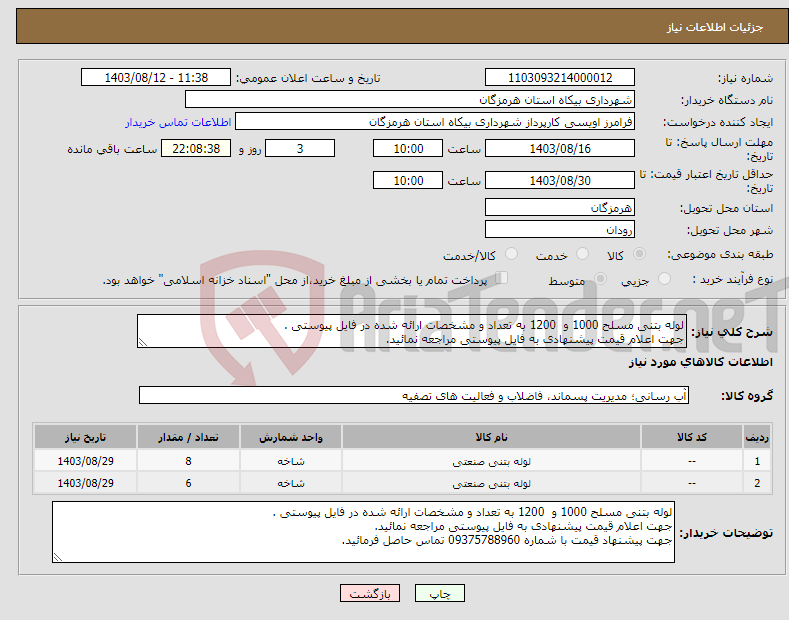Click the remaining time countdown 22:08:38
This screenshot has height=620, width=789.
196,148
